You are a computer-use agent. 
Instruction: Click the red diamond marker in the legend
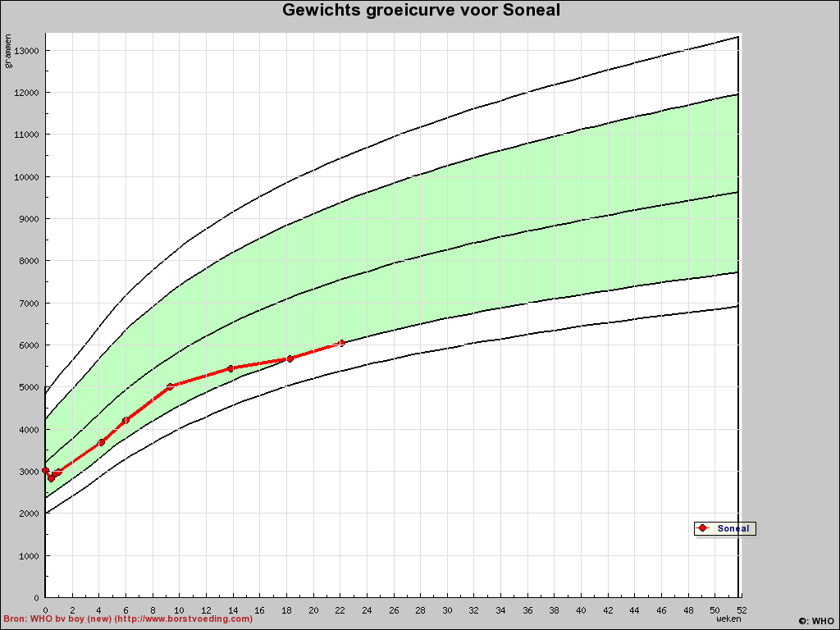(702, 528)
